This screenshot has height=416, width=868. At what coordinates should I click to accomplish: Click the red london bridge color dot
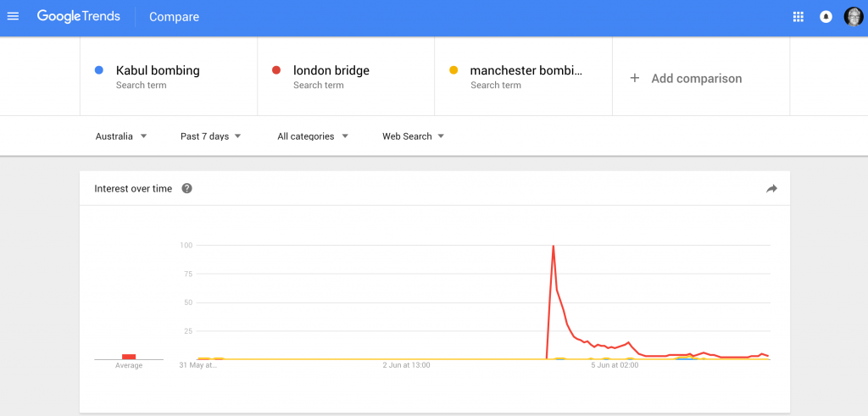coord(276,70)
